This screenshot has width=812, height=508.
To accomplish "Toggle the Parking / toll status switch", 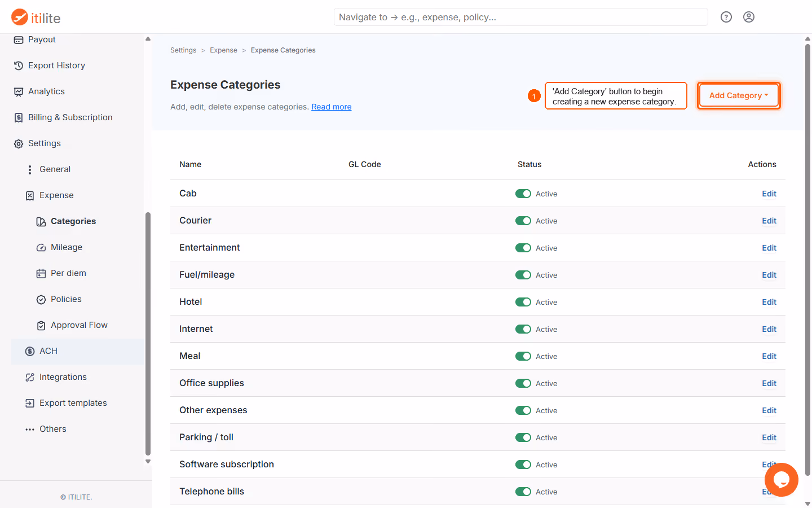I will point(523,437).
